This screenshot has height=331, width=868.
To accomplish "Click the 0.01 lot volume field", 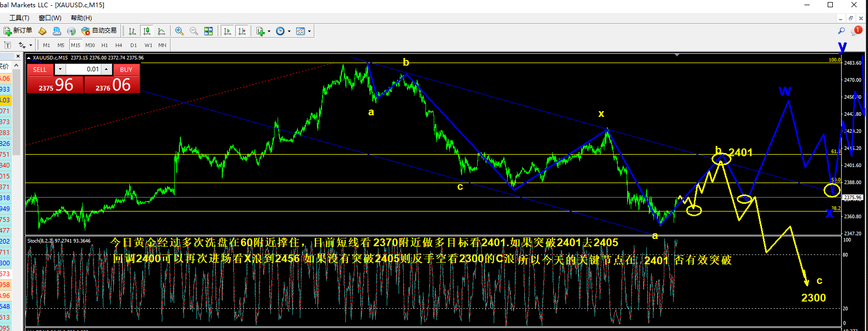I will tap(83, 69).
